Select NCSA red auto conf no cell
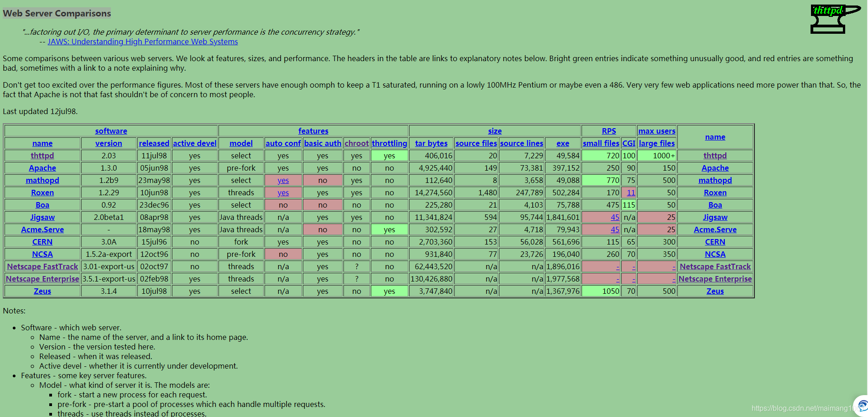 point(283,254)
